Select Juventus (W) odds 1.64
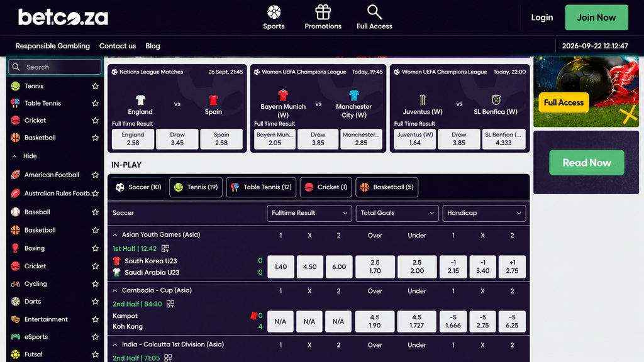 (x=415, y=139)
